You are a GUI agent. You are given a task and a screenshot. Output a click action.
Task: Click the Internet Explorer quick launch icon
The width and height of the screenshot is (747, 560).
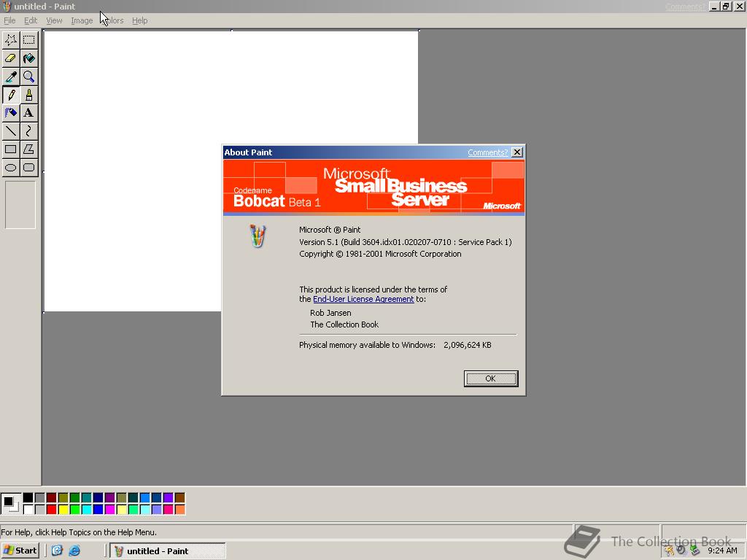[x=74, y=551]
